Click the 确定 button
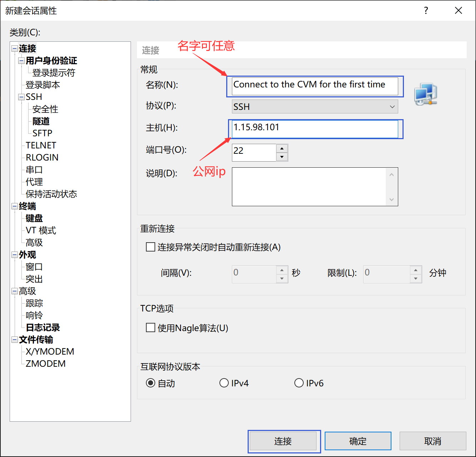This screenshot has width=476, height=457. [358, 441]
